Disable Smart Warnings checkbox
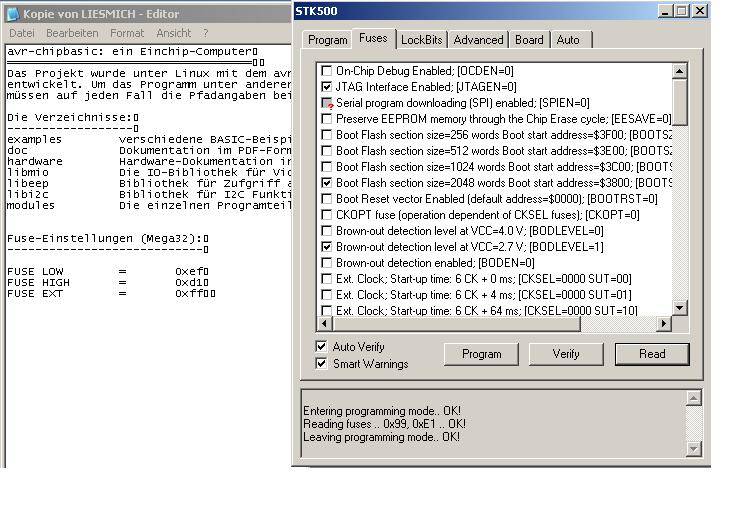Screen dimensions: 750x525 (321, 364)
